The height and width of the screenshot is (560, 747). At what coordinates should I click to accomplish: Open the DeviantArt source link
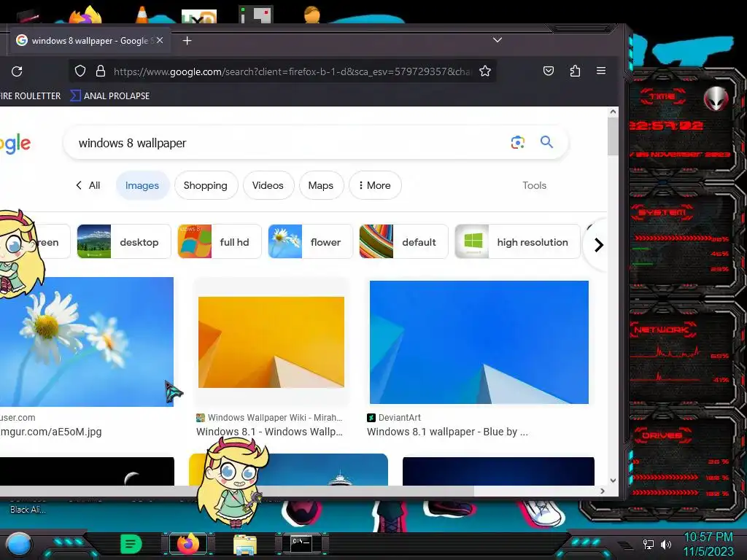(394, 418)
